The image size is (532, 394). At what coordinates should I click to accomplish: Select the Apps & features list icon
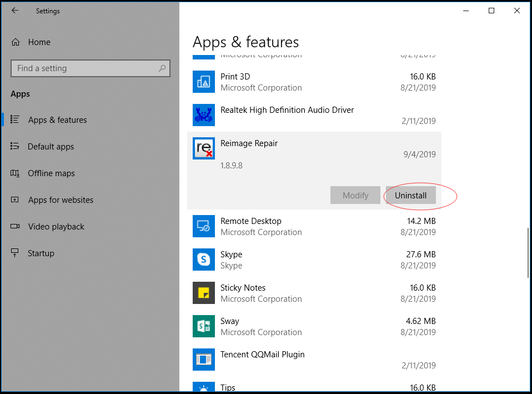pyautogui.click(x=14, y=119)
